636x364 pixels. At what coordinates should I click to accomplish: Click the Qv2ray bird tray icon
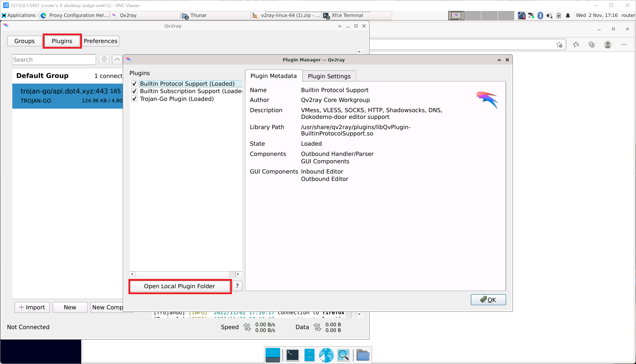click(x=531, y=16)
